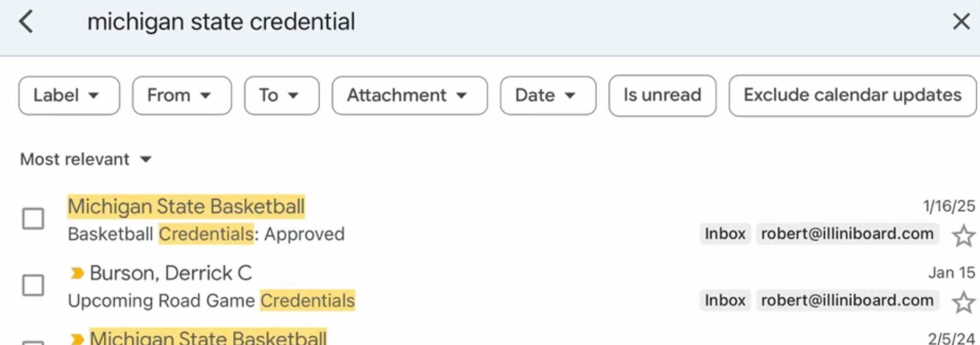Star the Basketball Credentials: Approved email
Image resolution: width=980 pixels, height=345 pixels.
963,236
